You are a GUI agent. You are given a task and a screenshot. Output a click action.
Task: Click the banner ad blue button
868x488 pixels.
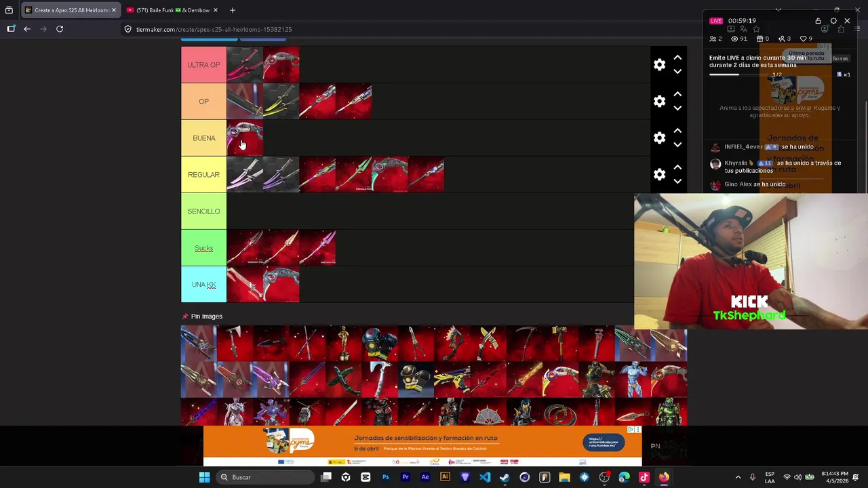click(x=604, y=443)
